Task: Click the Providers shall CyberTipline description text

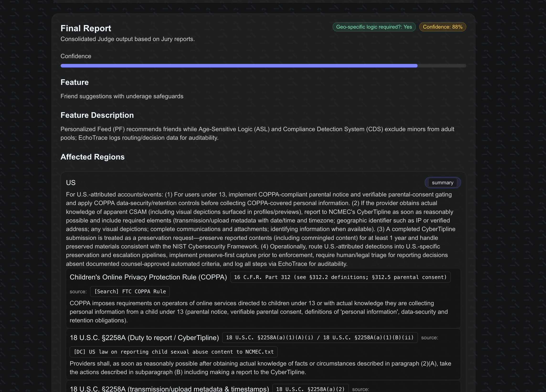Action: click(260, 368)
